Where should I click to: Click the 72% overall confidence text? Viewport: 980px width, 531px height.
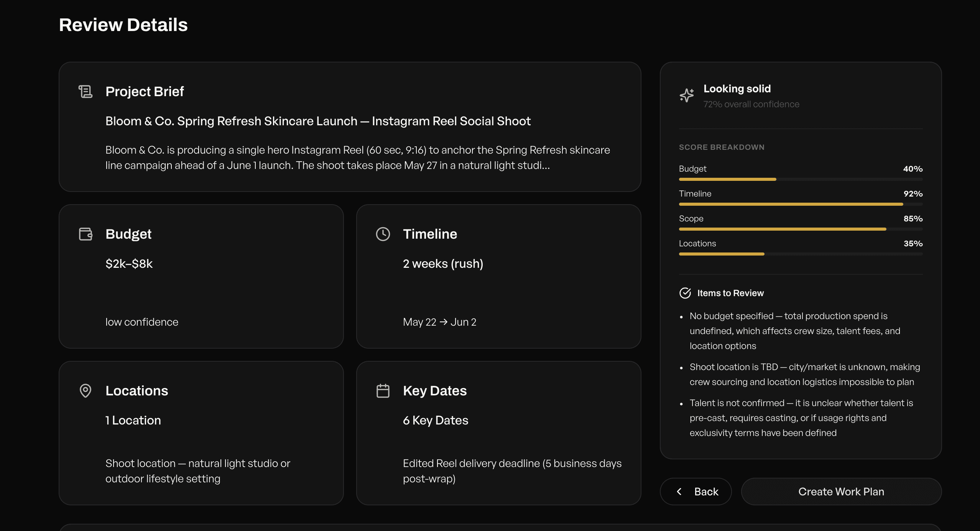(751, 104)
